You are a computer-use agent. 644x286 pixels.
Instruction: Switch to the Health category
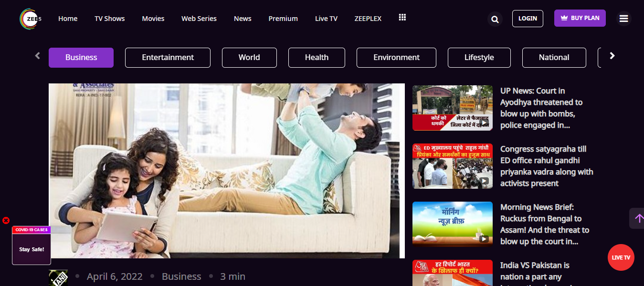317,58
